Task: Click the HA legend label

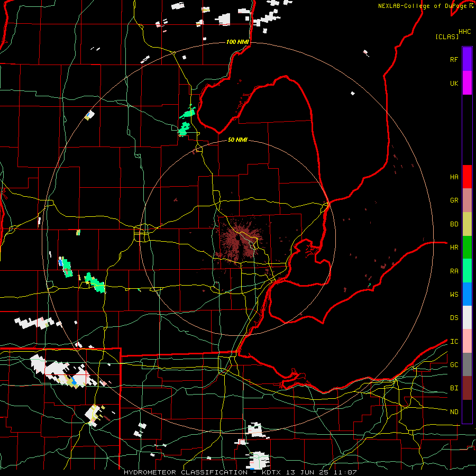Action: pyautogui.click(x=454, y=177)
